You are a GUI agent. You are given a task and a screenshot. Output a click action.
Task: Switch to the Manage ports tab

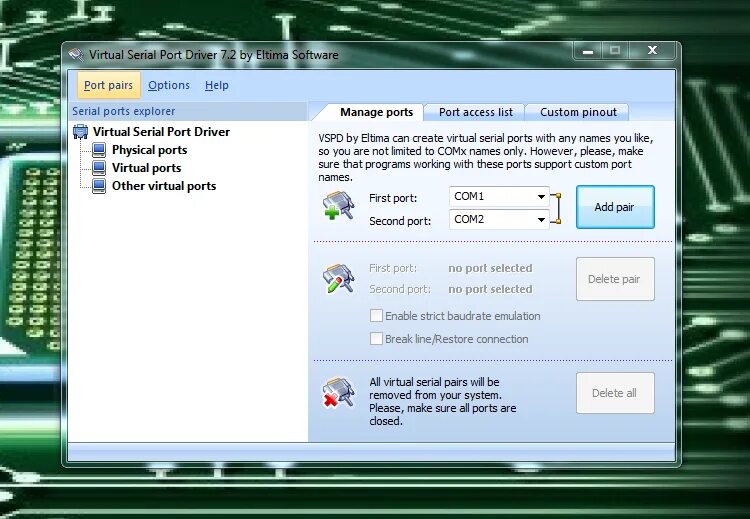click(x=376, y=112)
